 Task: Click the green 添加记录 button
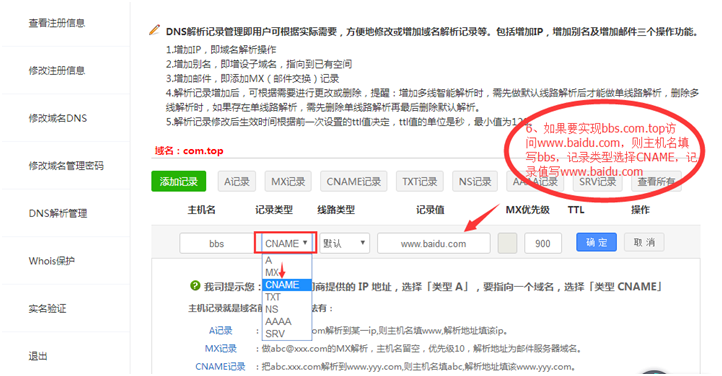click(179, 181)
